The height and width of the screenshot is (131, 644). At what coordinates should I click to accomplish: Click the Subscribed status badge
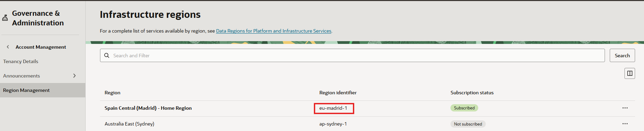coord(464,108)
